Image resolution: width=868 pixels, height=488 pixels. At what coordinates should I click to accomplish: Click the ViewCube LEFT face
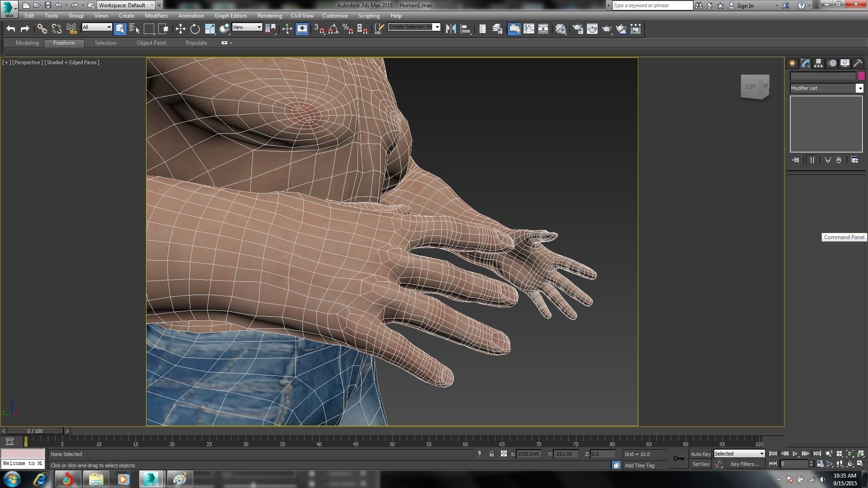[x=751, y=87]
